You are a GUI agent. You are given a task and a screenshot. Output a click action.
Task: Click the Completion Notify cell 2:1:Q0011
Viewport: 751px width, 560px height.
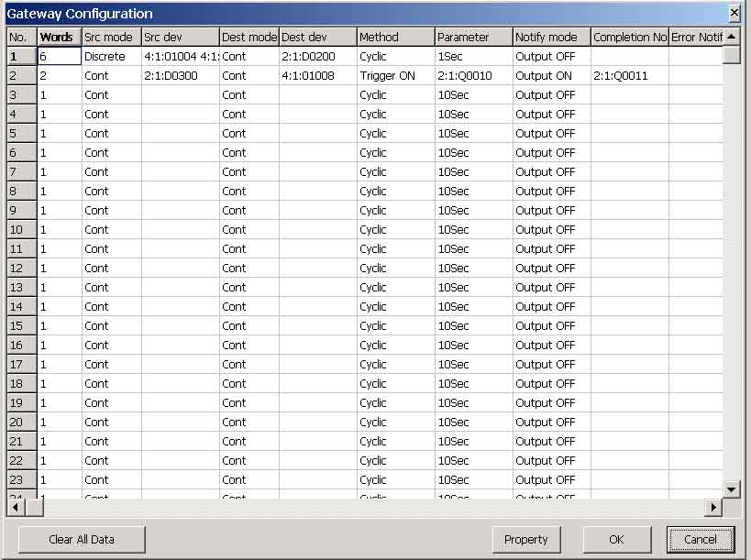[629, 76]
